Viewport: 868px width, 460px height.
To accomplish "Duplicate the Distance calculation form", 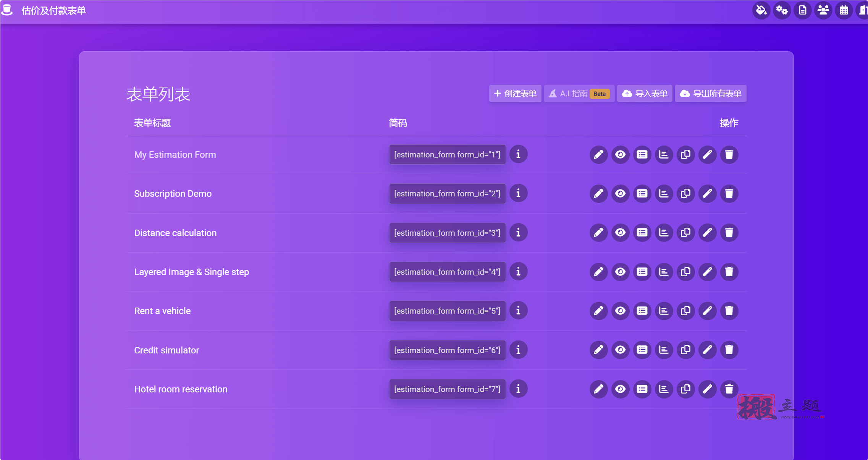I will pos(685,233).
